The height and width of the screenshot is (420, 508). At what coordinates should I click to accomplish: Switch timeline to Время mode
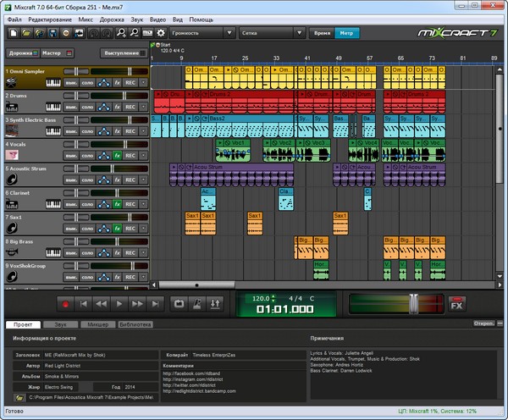pyautogui.click(x=321, y=33)
